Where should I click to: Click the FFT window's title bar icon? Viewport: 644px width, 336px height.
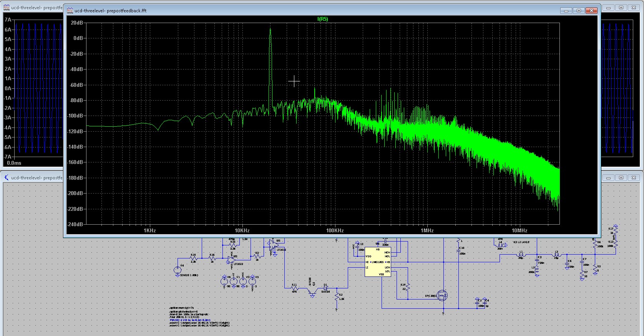tap(70, 10)
